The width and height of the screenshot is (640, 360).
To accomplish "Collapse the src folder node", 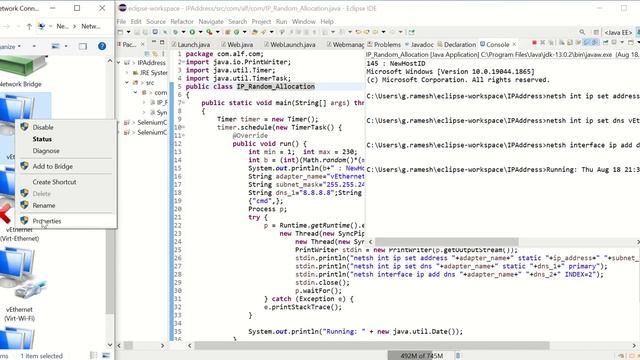I will (x=127, y=82).
